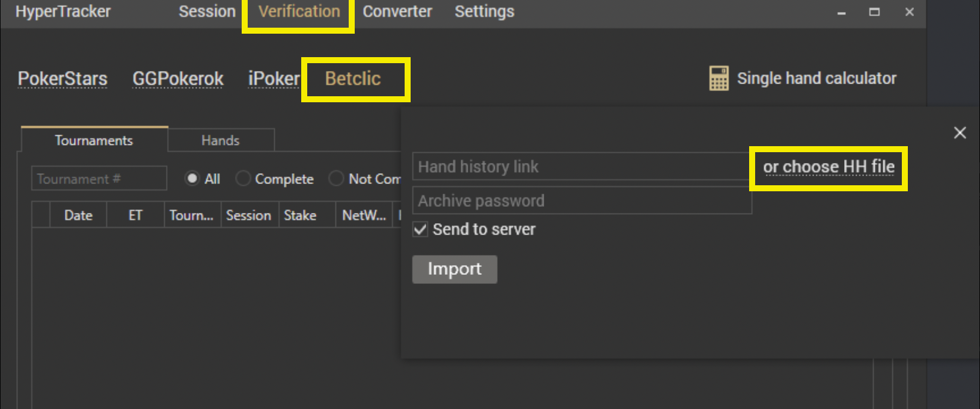Click the Tournament # input field
Viewport: 980px width, 409px height.
99,179
